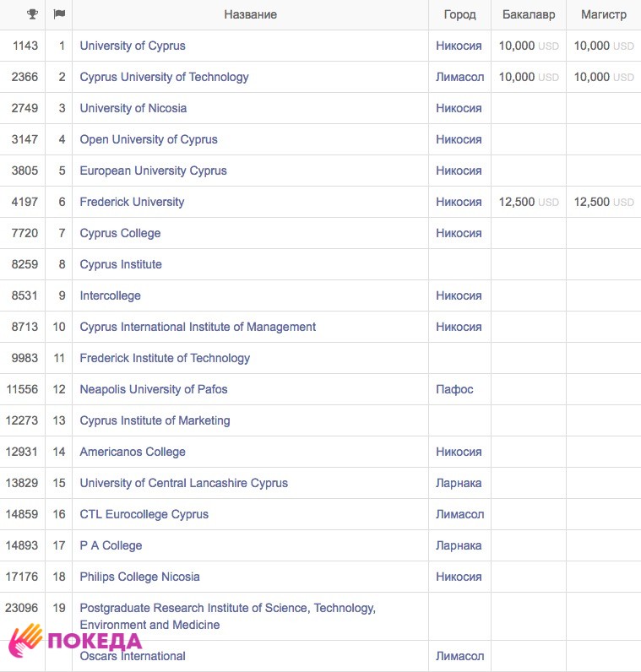Select Пафос city link

pos(454,389)
